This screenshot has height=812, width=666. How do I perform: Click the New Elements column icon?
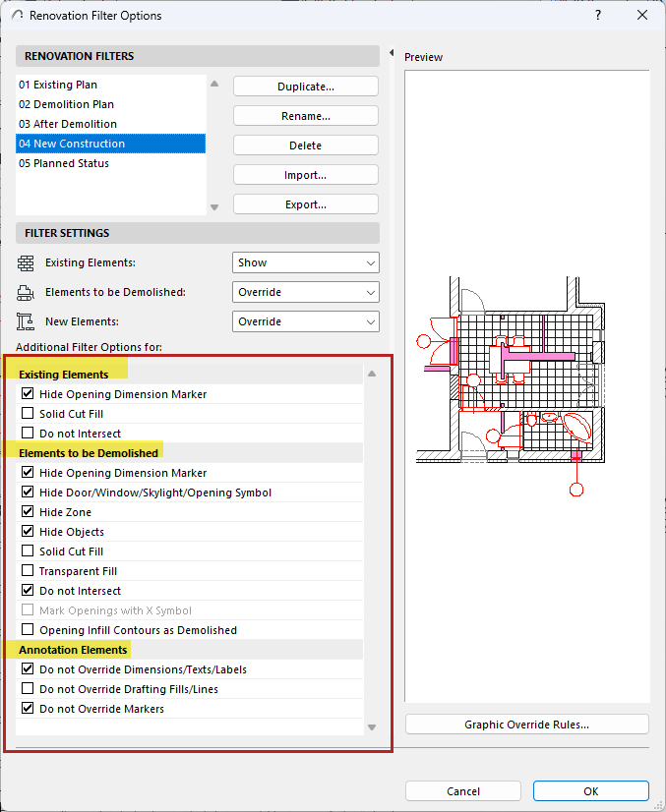coord(26,321)
